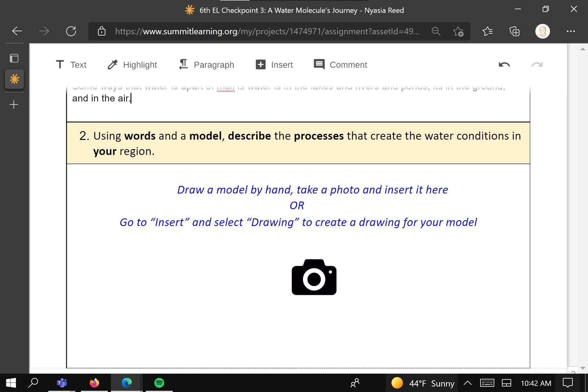The image size is (588, 392).
Task: Go back with the browser back arrow
Action: tap(17, 31)
